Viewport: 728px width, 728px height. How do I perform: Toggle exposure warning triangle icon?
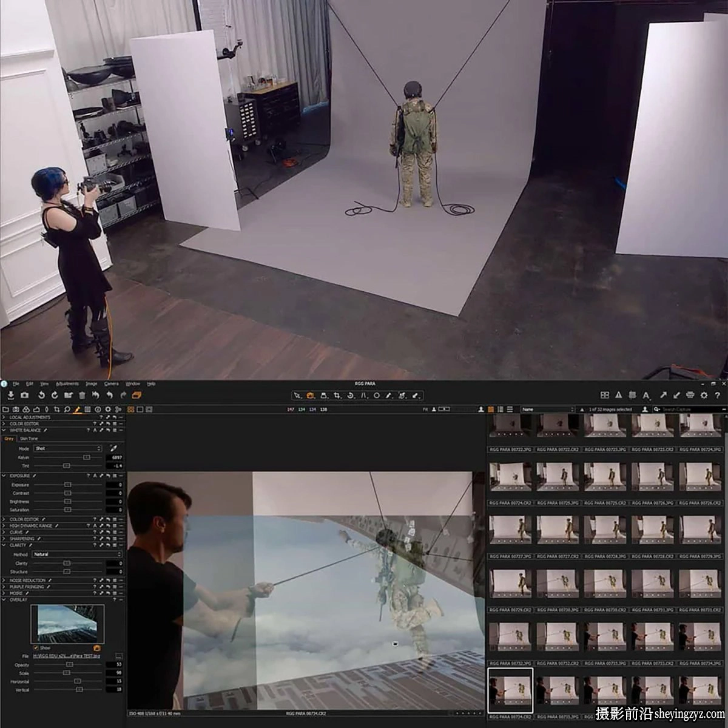pos(618,395)
